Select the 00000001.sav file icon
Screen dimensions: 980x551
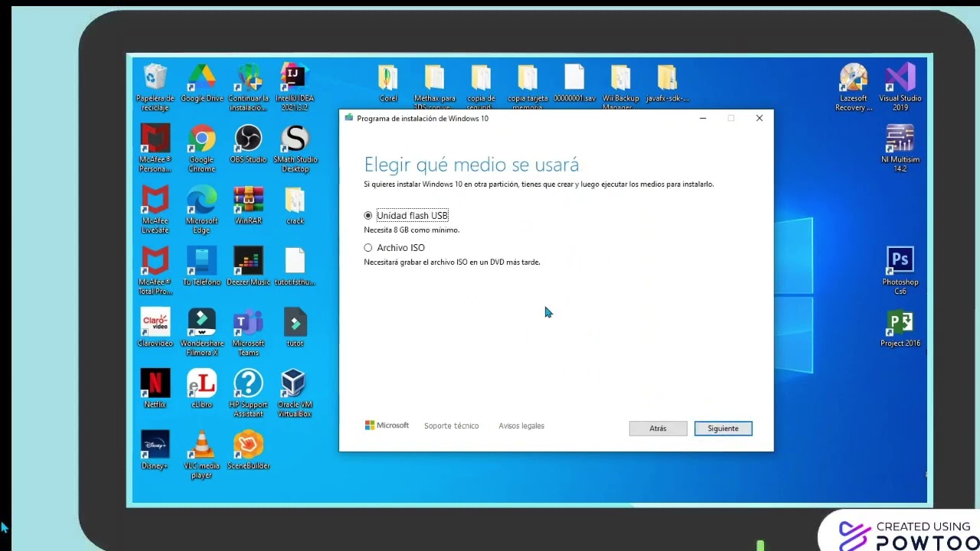tap(574, 77)
